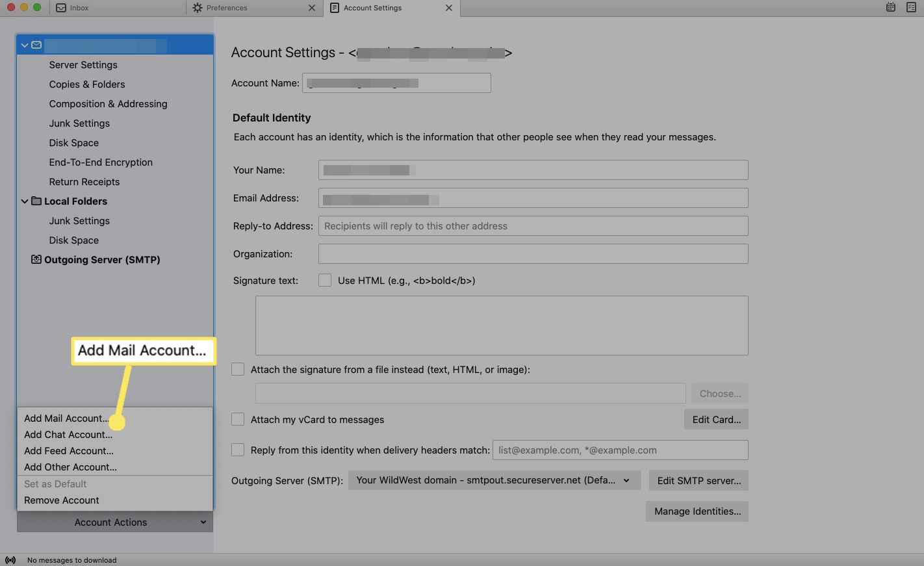Image resolution: width=924 pixels, height=566 pixels.
Task: Open the Calendar icon in the tab bar
Action: pyautogui.click(x=891, y=7)
